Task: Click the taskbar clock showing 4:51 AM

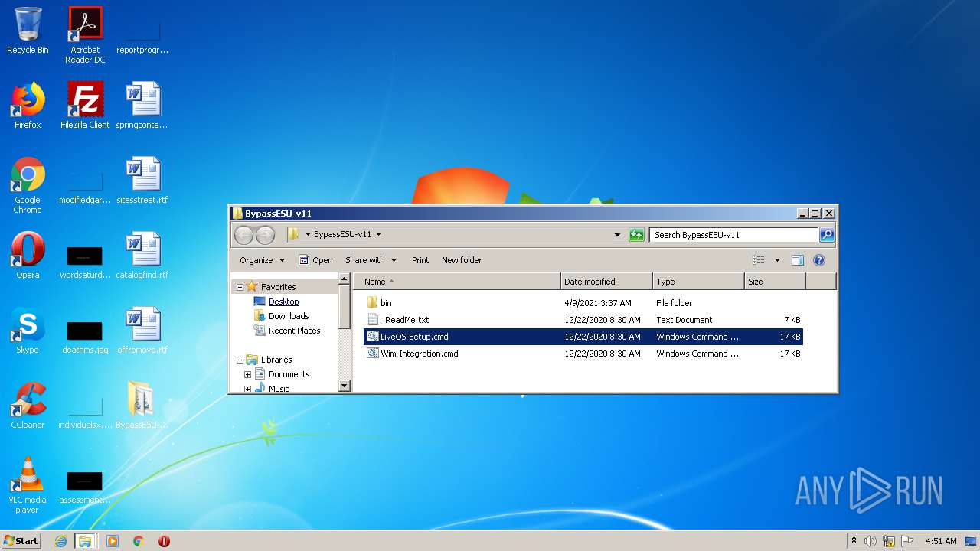Action: tap(941, 541)
